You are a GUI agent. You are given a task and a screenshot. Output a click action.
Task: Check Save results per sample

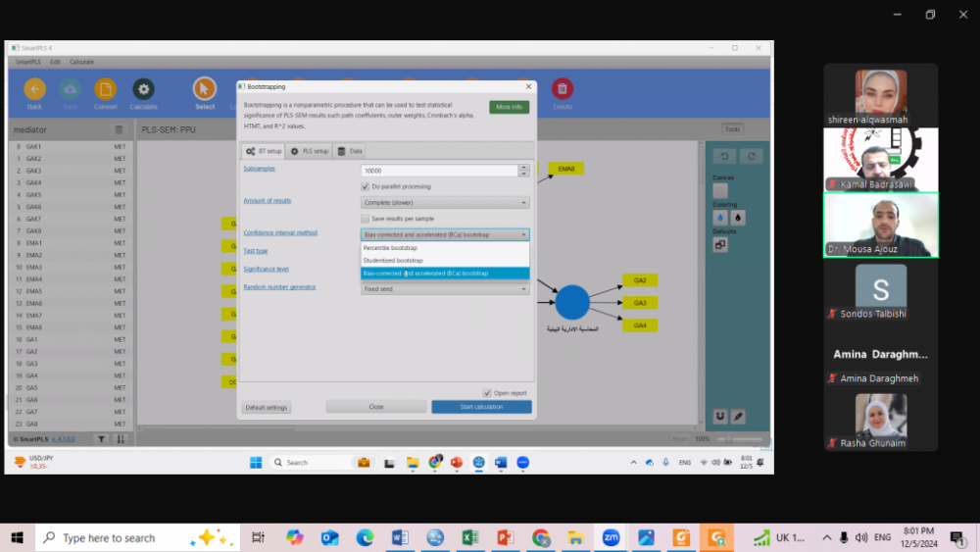[365, 219]
